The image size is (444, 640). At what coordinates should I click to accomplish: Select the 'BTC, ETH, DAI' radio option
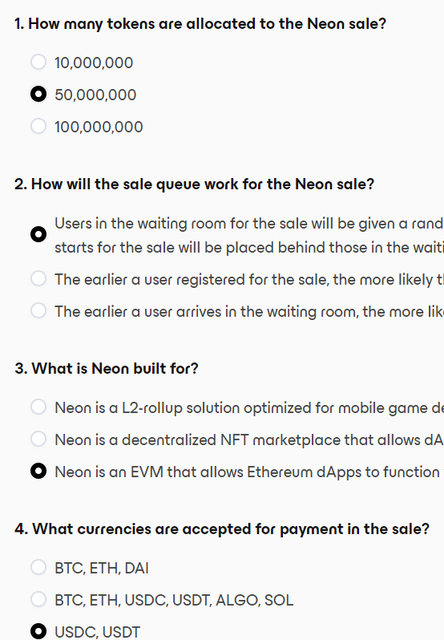(x=38, y=567)
